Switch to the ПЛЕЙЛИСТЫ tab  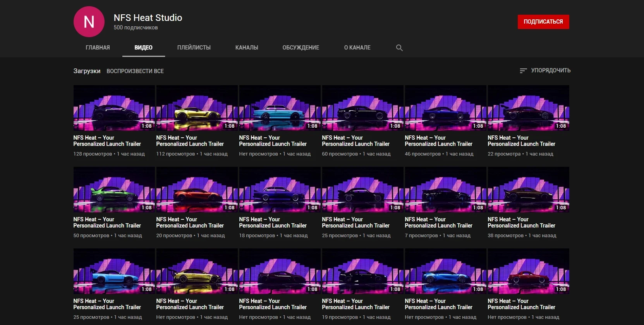click(x=194, y=48)
